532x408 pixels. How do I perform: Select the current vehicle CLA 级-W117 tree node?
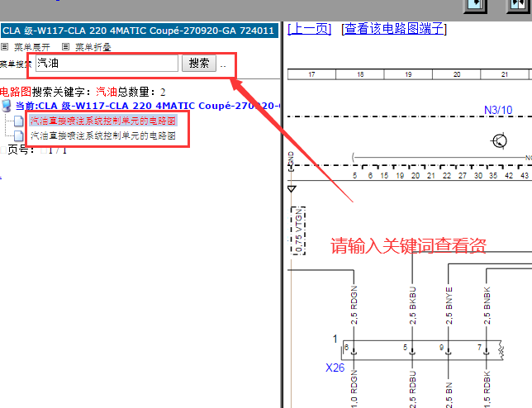click(x=148, y=106)
